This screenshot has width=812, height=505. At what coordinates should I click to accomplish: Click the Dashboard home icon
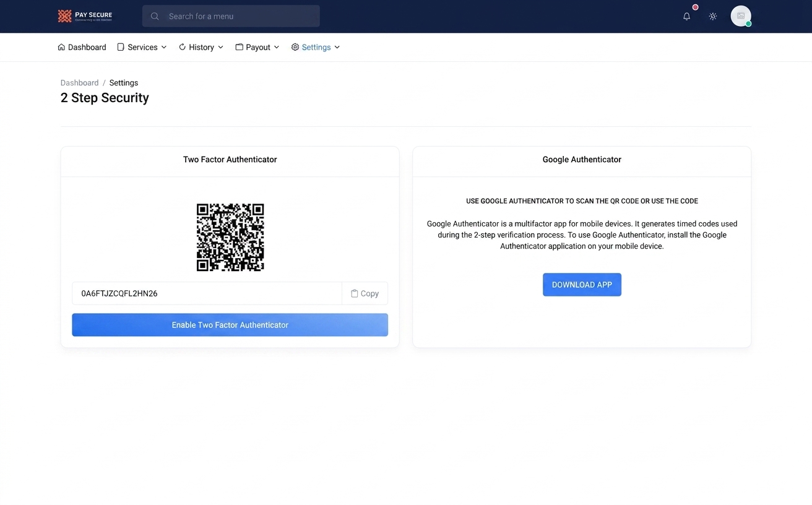[x=61, y=47]
